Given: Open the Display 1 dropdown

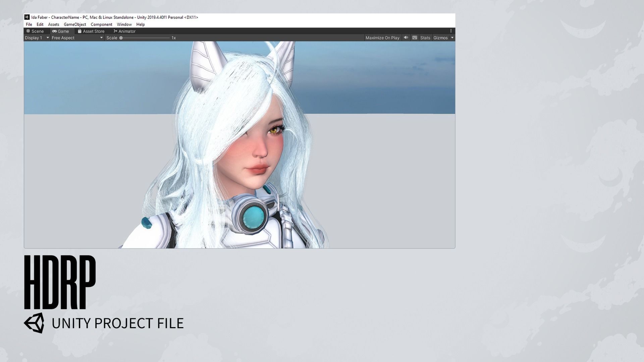Looking at the screenshot, I should tap(37, 38).
